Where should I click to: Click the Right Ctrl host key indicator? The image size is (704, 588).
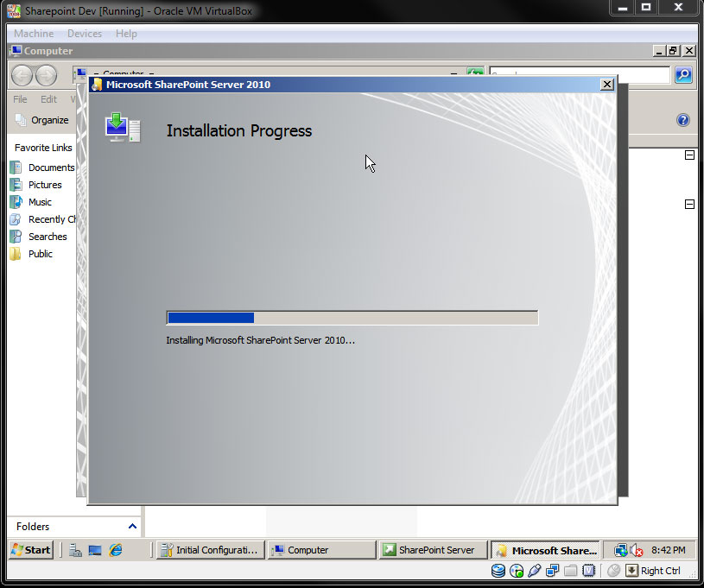[x=660, y=571]
